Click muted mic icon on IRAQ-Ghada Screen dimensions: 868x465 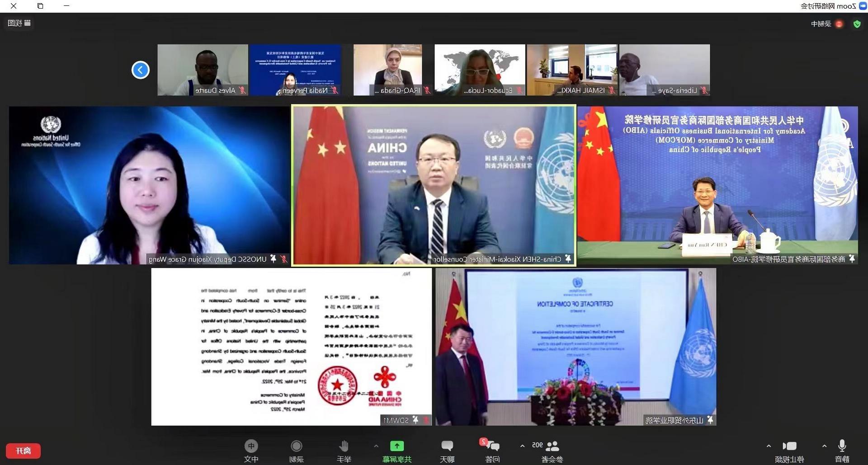(427, 90)
